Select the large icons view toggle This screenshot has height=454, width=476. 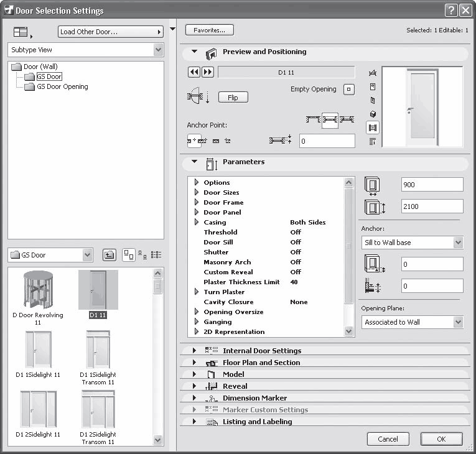(129, 254)
